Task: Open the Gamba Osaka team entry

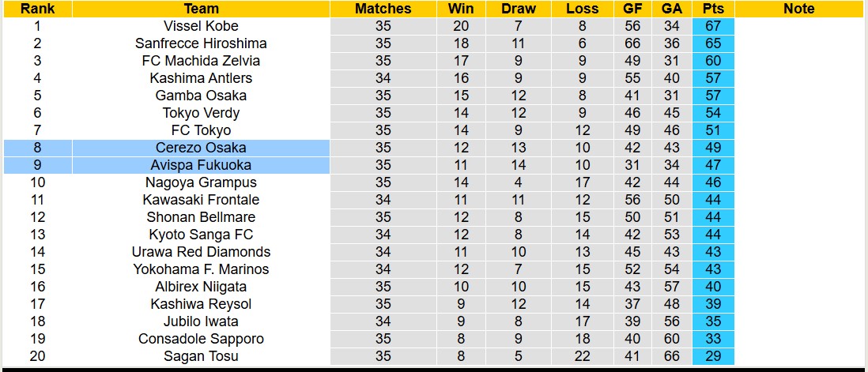Action: point(201,96)
